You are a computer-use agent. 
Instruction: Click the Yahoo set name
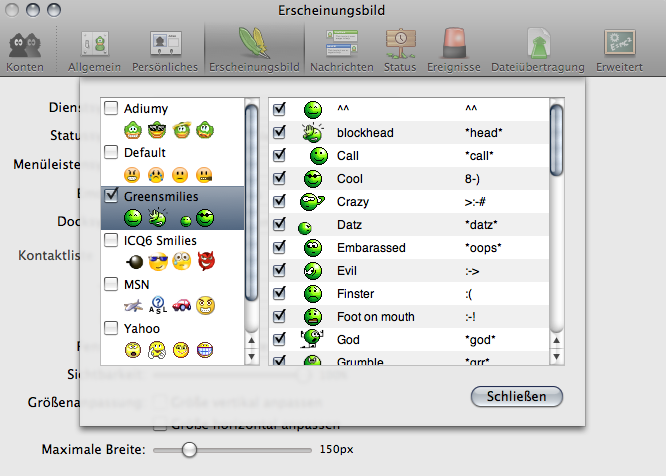tap(142, 329)
